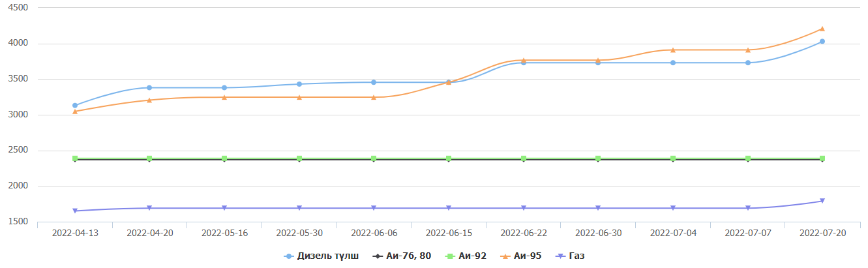Viewport: 868px width, 268px height.
Task: Toggle the Аи-92 legend entry
Action: point(468,256)
